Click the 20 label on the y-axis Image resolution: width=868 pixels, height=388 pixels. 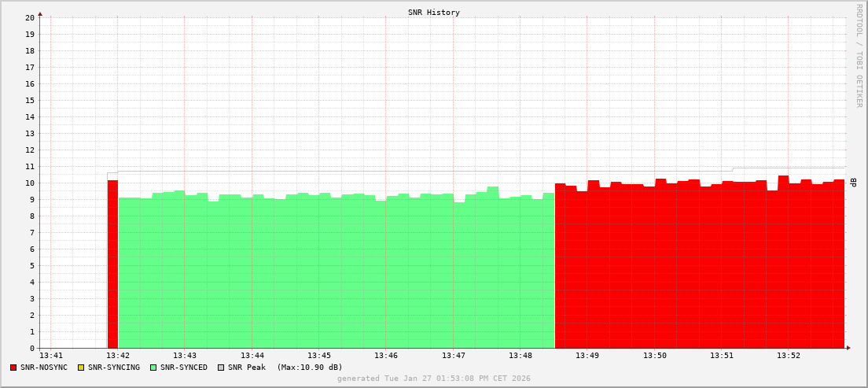(x=30, y=17)
